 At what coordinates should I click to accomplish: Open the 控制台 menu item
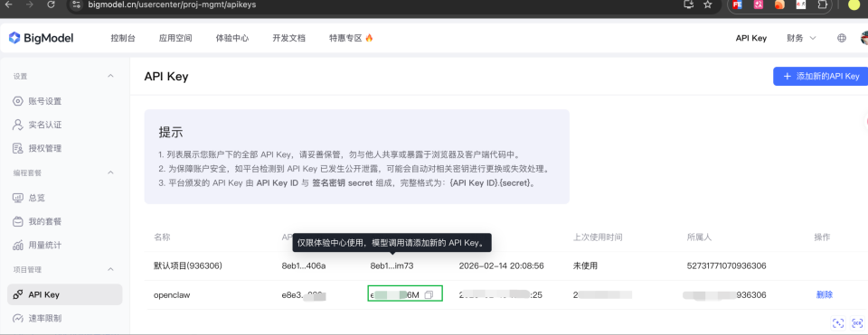123,38
